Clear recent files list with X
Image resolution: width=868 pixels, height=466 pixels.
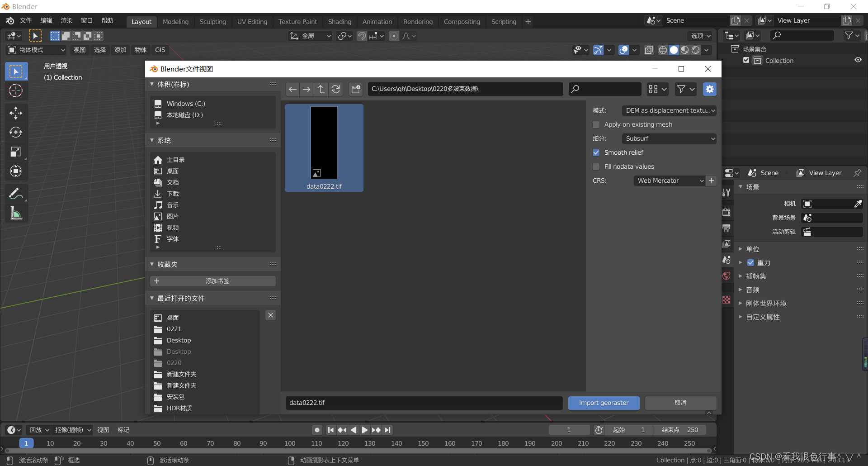point(270,315)
